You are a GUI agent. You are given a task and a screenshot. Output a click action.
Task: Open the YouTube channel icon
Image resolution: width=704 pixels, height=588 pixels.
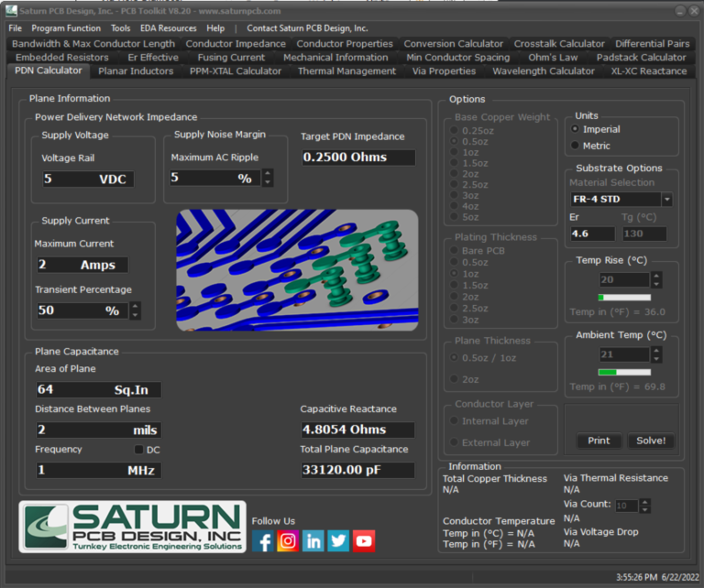(364, 541)
